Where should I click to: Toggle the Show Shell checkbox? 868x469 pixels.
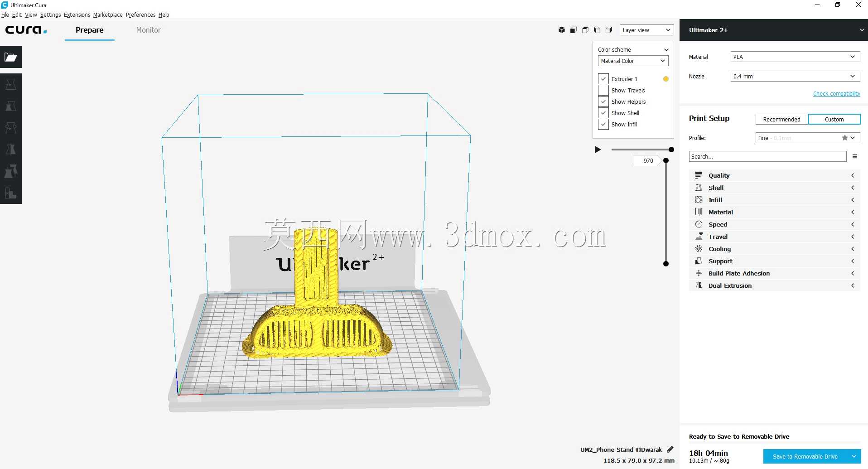coord(603,113)
